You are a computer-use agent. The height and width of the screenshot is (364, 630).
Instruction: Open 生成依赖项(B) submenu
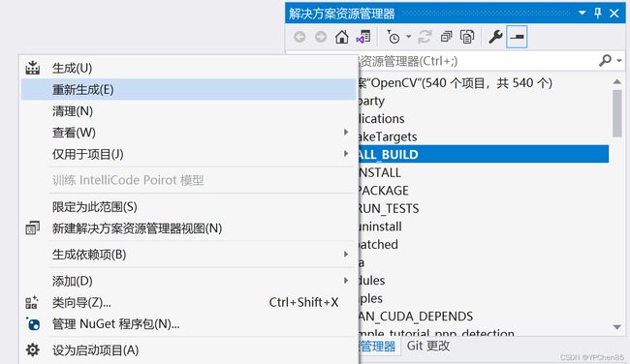coord(188,255)
